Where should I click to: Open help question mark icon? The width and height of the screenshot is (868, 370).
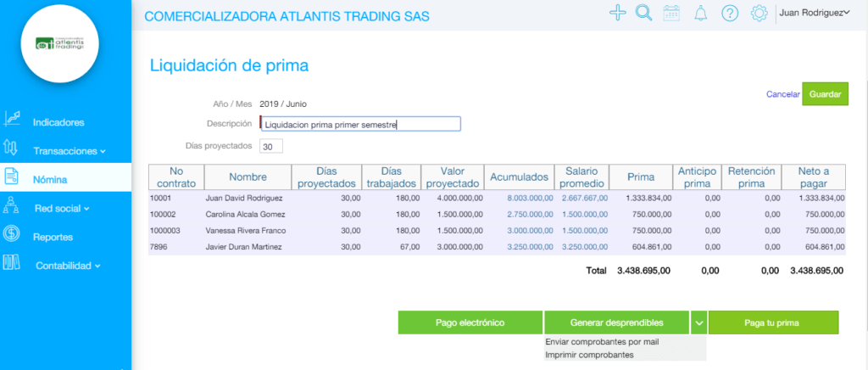coord(730,14)
